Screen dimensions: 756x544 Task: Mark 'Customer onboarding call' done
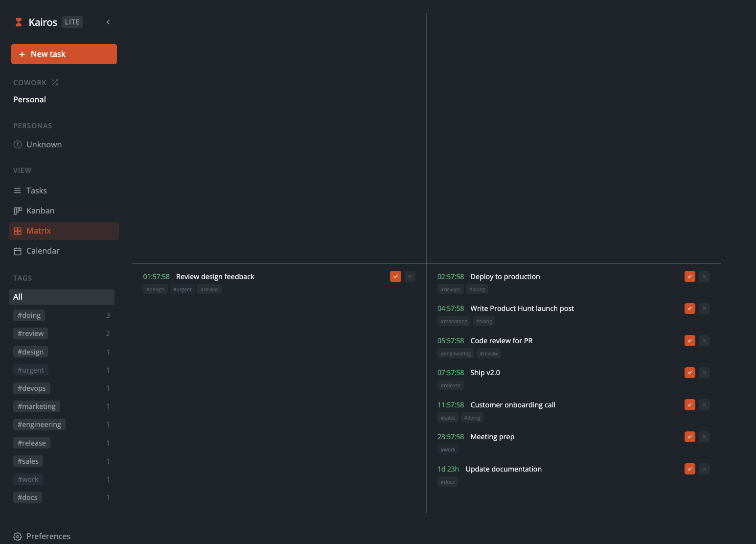(x=689, y=405)
